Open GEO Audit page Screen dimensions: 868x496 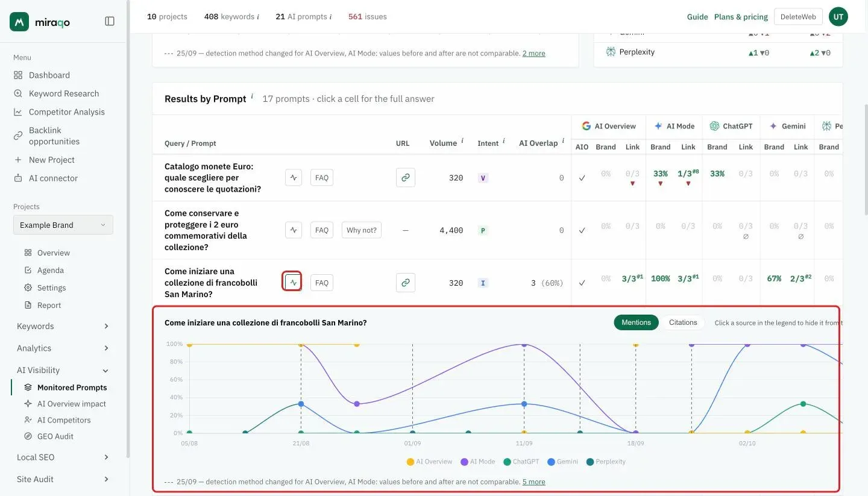tap(55, 436)
